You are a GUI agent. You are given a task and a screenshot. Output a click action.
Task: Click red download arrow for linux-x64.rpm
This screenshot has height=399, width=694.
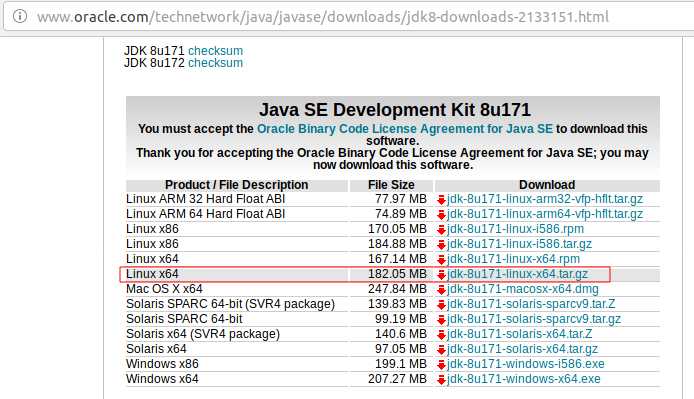coord(441,260)
